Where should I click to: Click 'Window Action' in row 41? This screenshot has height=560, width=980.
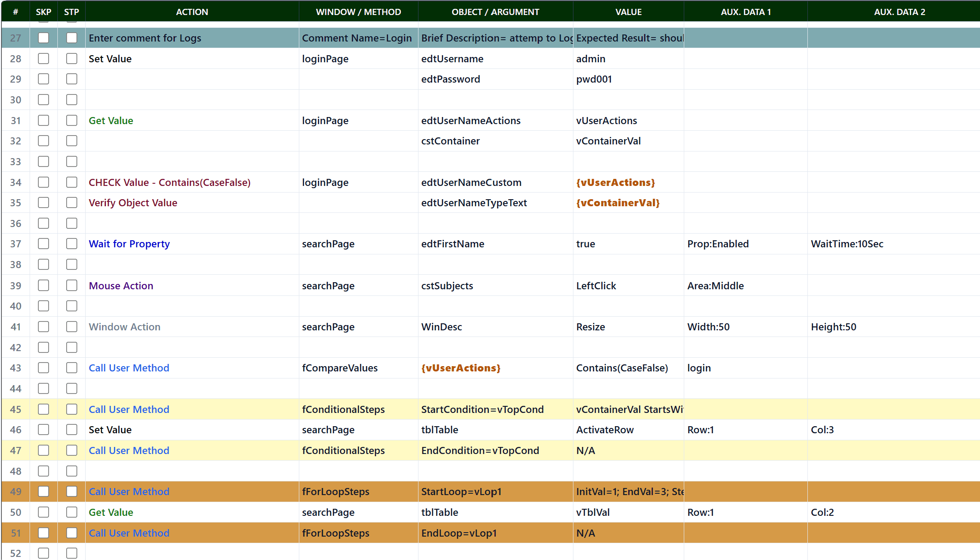[192, 327]
